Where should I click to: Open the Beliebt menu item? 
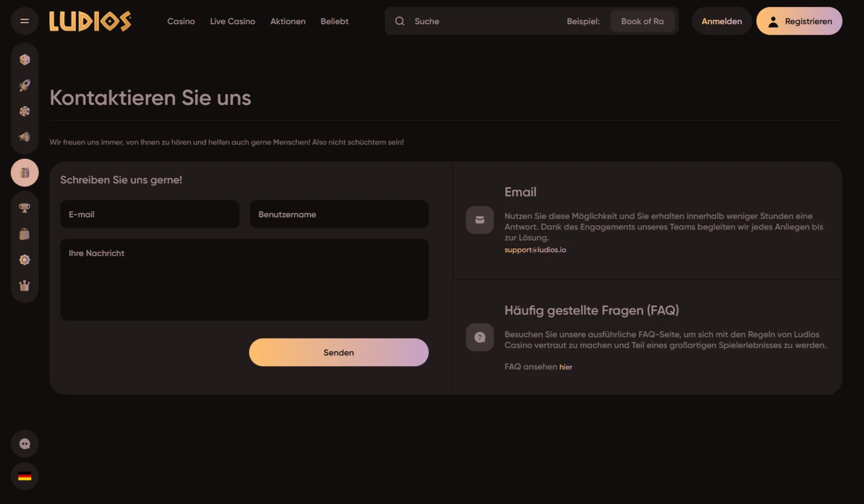pyautogui.click(x=335, y=21)
